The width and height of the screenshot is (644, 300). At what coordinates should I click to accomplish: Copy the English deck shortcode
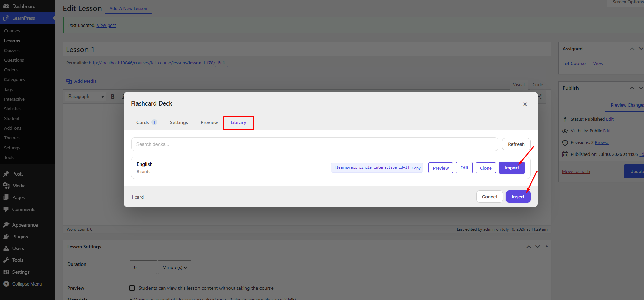[416, 168]
